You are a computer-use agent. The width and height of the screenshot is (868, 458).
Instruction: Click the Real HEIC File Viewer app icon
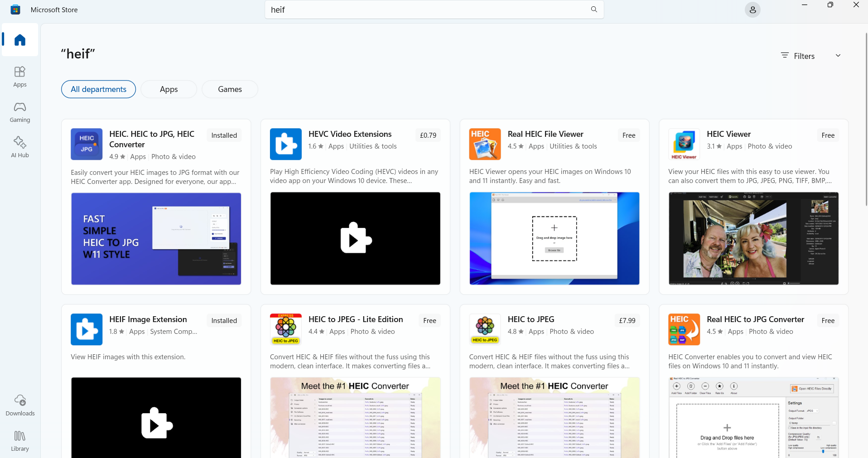point(485,144)
